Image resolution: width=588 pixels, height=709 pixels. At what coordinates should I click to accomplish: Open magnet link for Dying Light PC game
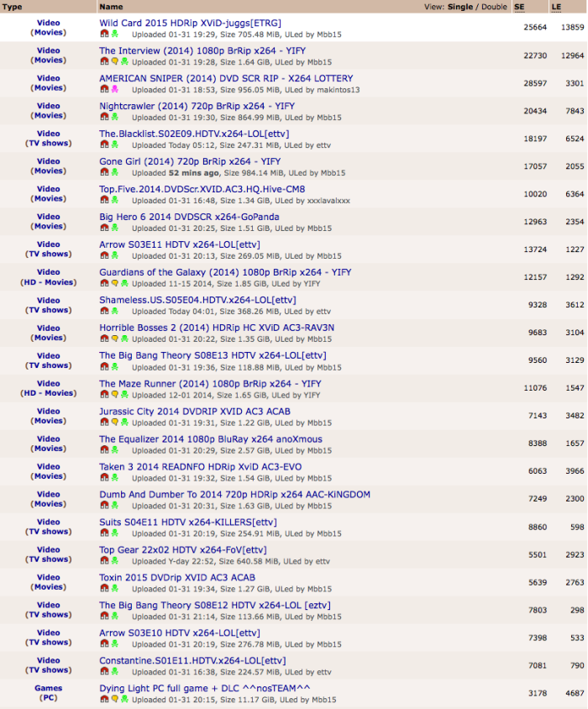[104, 699]
